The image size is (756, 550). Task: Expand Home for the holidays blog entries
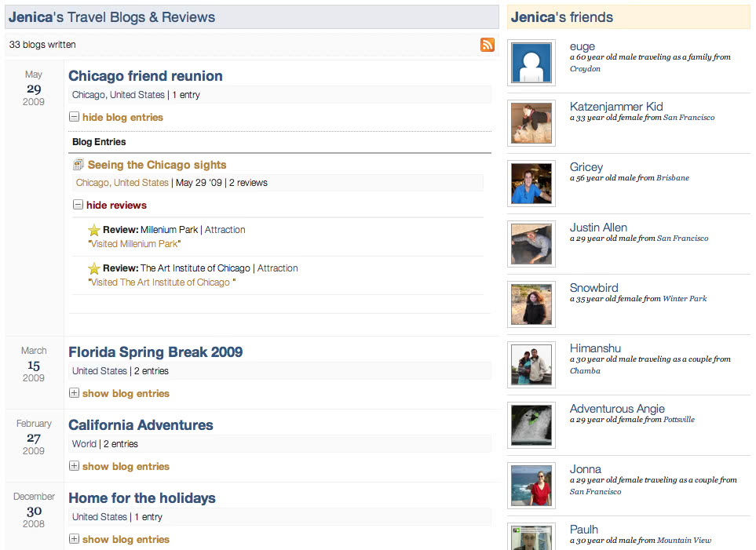[x=74, y=539]
